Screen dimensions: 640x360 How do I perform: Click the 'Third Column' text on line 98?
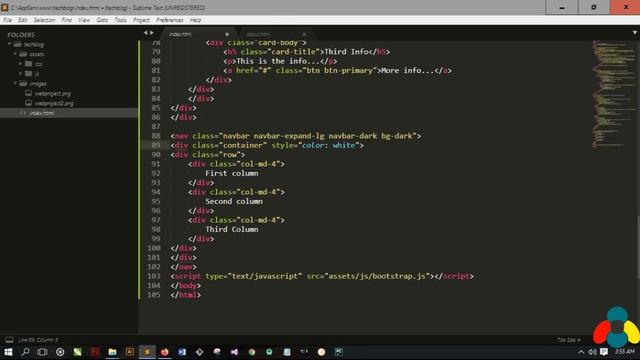231,229
